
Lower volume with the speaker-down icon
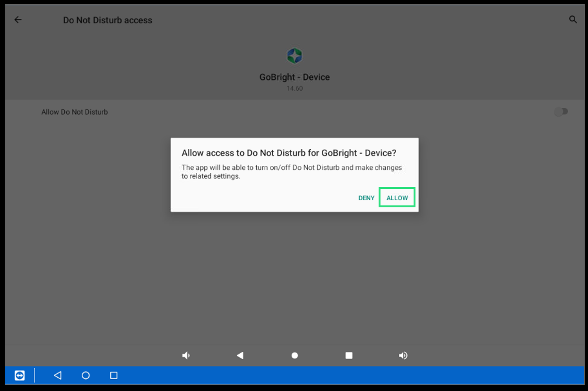(x=186, y=356)
